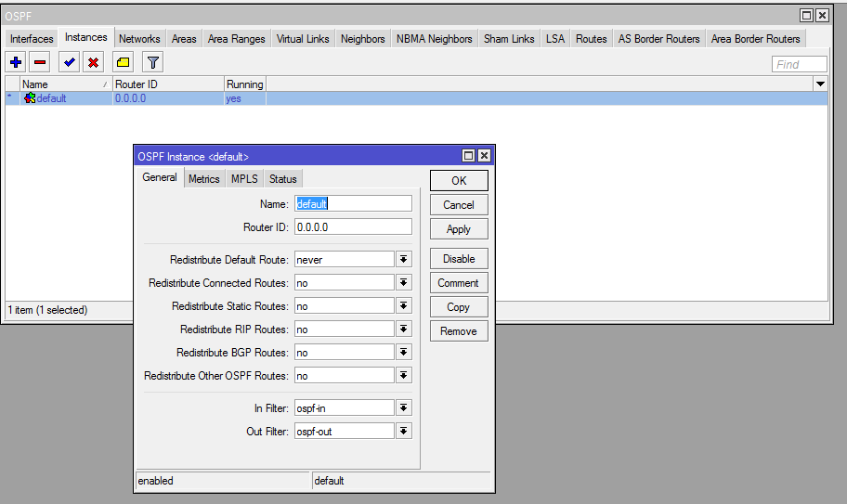Switch to the Networks tab

(139, 39)
